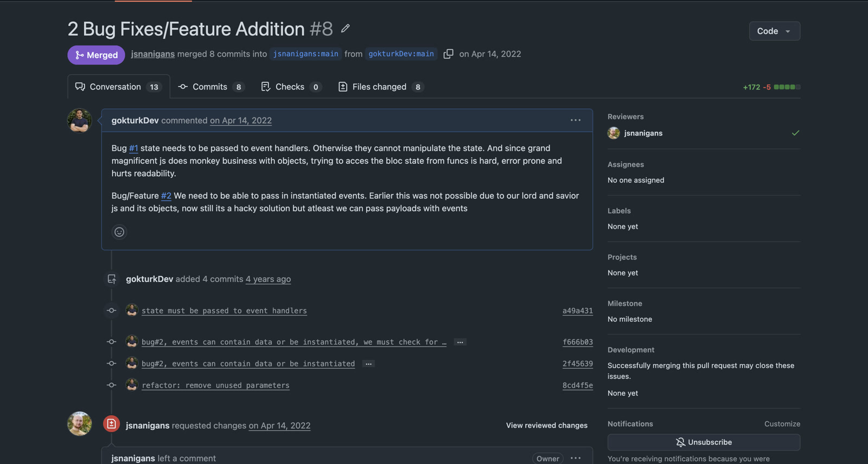Click the approved checkmark beside reviewer jsnanigans
Screen dimensions: 868x464
pos(795,133)
